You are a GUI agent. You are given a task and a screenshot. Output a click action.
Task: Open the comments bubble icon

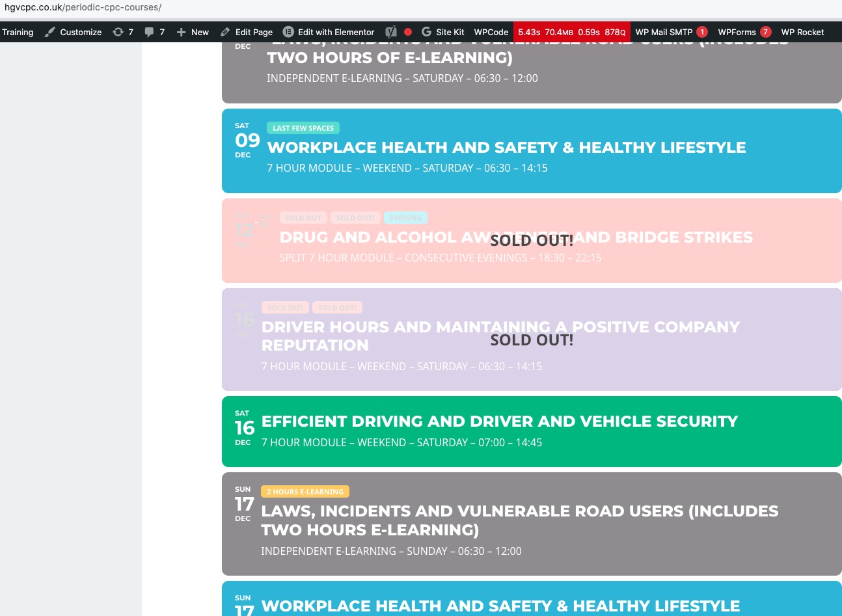tap(149, 32)
